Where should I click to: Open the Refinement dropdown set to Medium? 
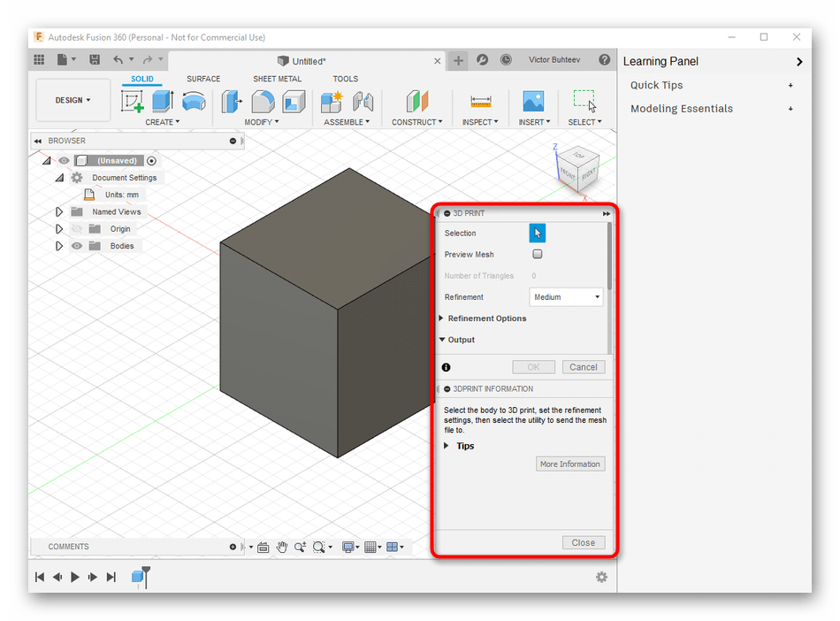566,297
